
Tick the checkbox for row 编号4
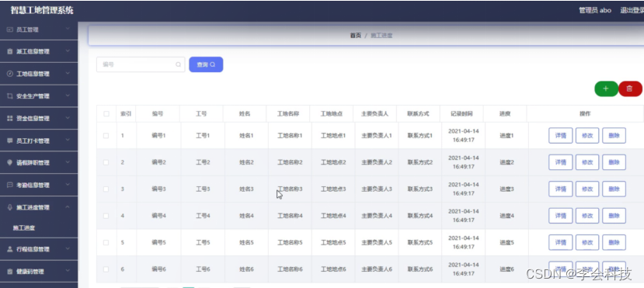[x=106, y=216]
